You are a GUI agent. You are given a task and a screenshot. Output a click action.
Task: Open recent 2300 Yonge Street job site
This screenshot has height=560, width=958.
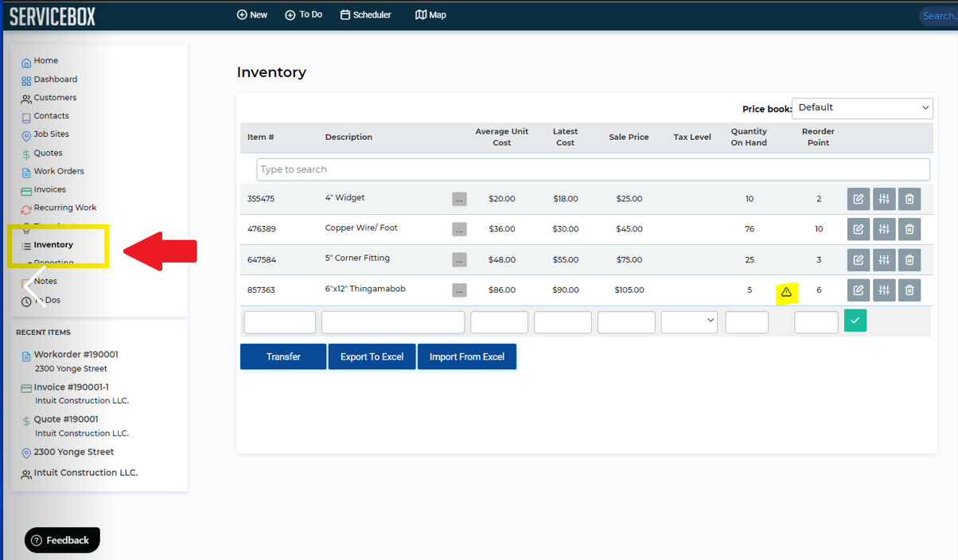[74, 452]
